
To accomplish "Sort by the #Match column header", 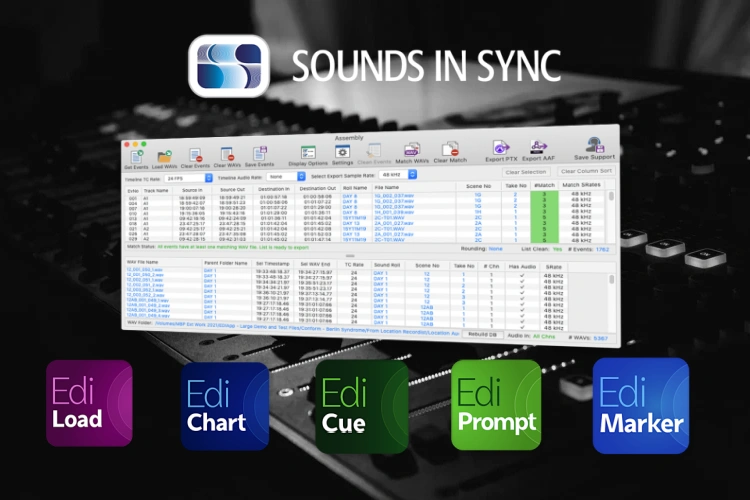I will click(x=544, y=185).
